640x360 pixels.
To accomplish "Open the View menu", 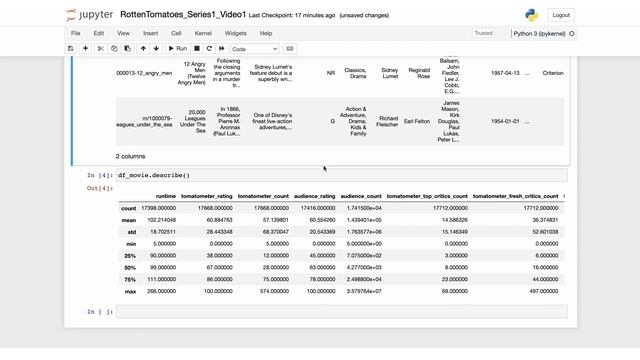I will point(123,33).
